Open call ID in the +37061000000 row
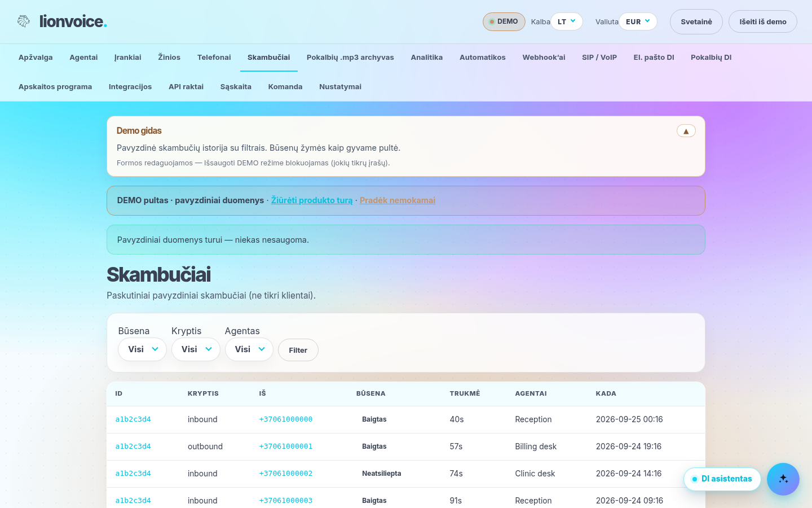The image size is (812, 508). pyautogui.click(x=133, y=419)
